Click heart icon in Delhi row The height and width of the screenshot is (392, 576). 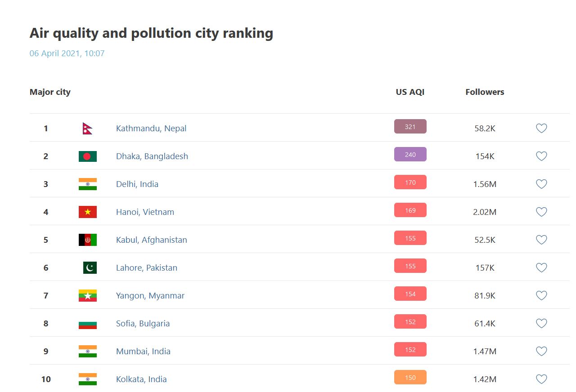[x=541, y=184]
